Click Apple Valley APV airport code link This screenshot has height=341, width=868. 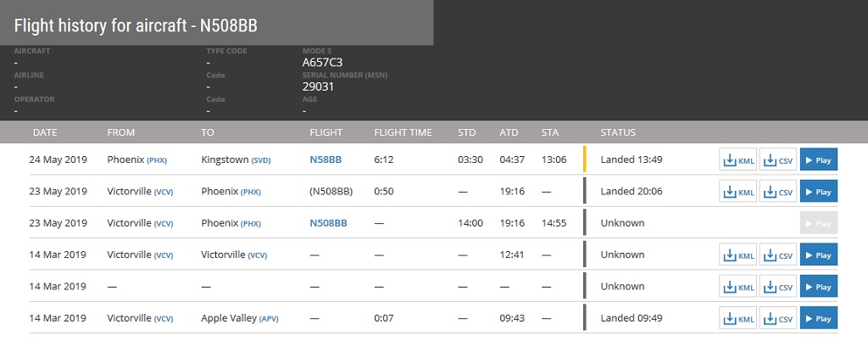(268, 319)
